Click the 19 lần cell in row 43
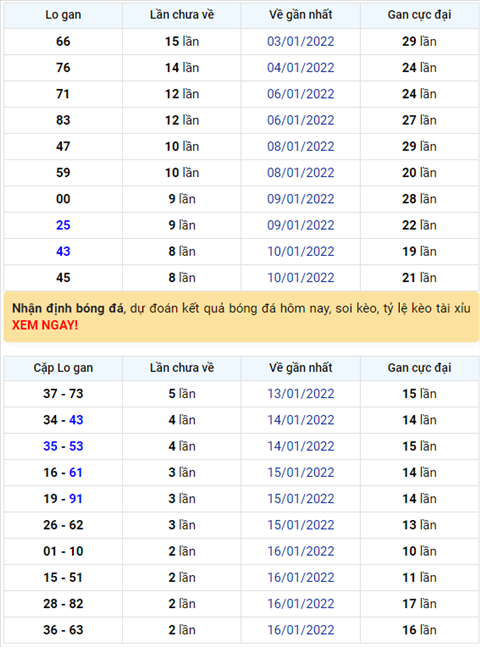This screenshot has height=647, width=480. 419,251
